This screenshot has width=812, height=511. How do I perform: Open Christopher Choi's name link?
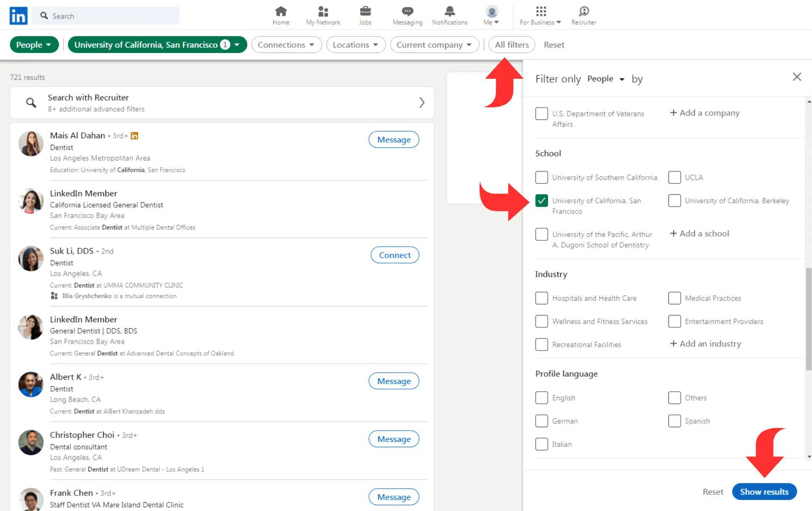click(82, 435)
